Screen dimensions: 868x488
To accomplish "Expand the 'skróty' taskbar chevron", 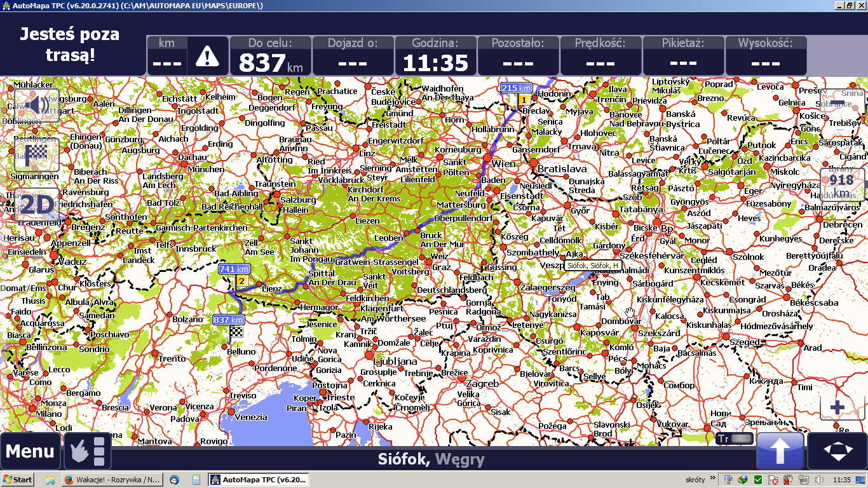I will pos(713,479).
